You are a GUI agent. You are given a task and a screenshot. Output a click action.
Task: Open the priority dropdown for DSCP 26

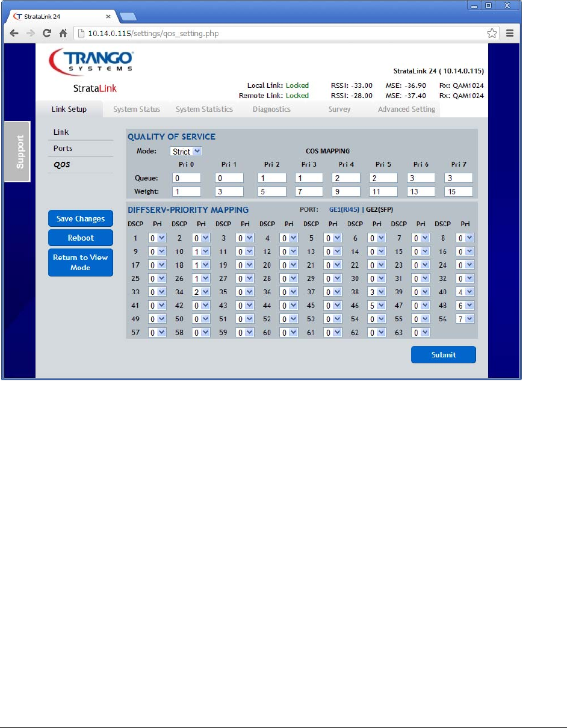tap(201, 279)
